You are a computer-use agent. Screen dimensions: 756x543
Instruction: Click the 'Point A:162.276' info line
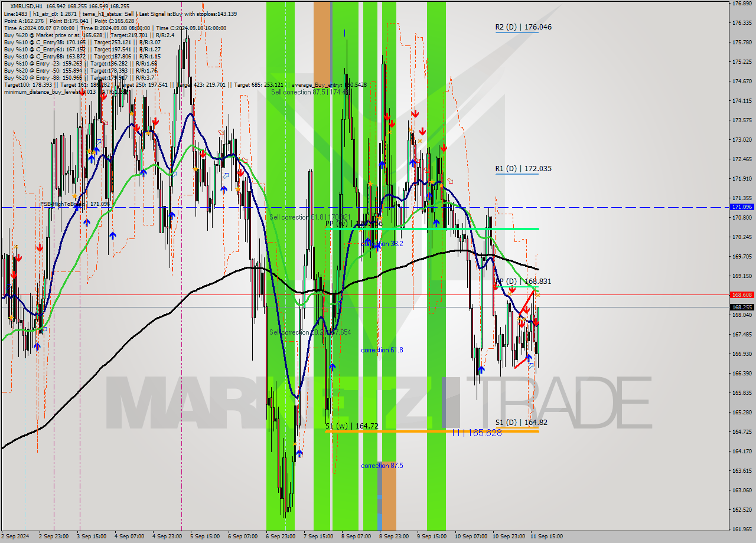pos(68,21)
